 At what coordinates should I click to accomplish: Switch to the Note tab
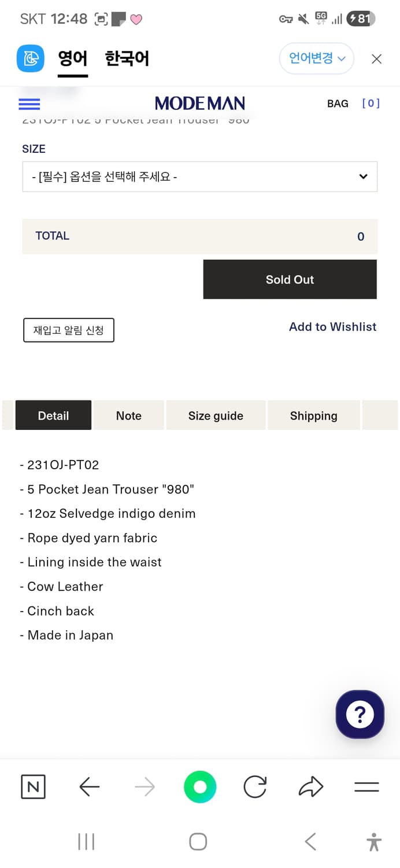point(128,415)
